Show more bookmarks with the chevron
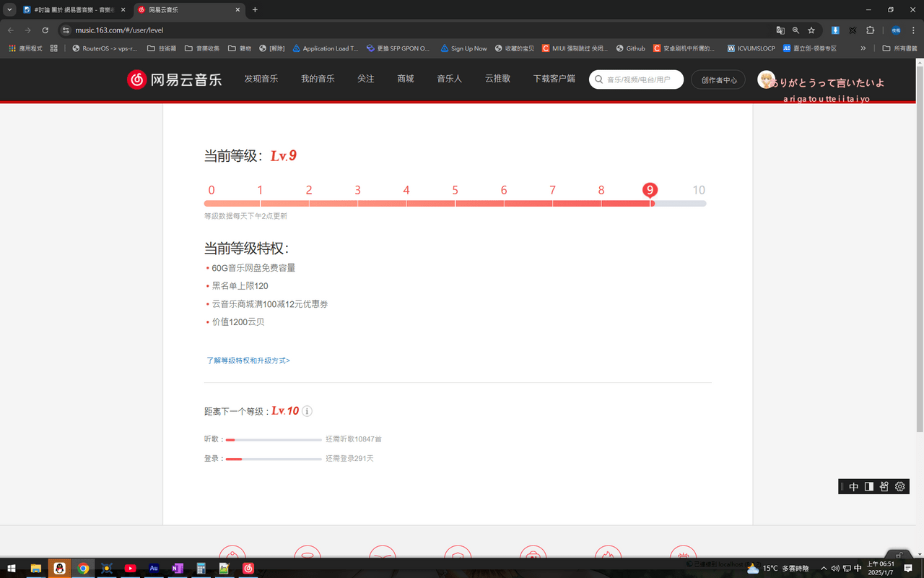The image size is (924, 578). pyautogui.click(x=863, y=48)
